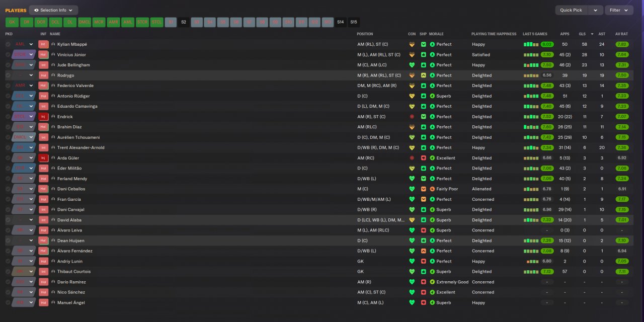This screenshot has width=644, height=322.
Task: Click Endrick's red injury condition icon
Action: [412, 117]
